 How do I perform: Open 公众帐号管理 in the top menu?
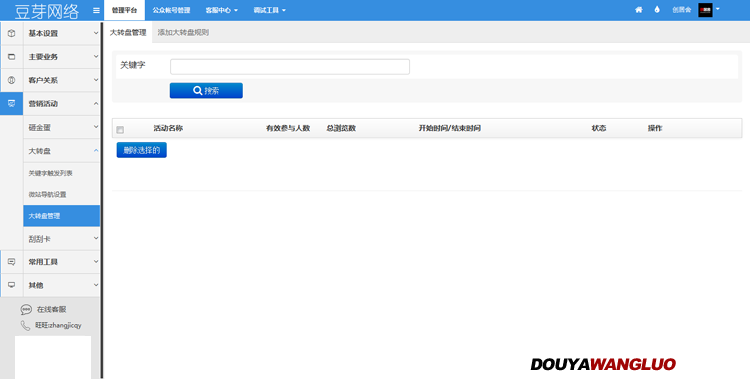tap(171, 10)
